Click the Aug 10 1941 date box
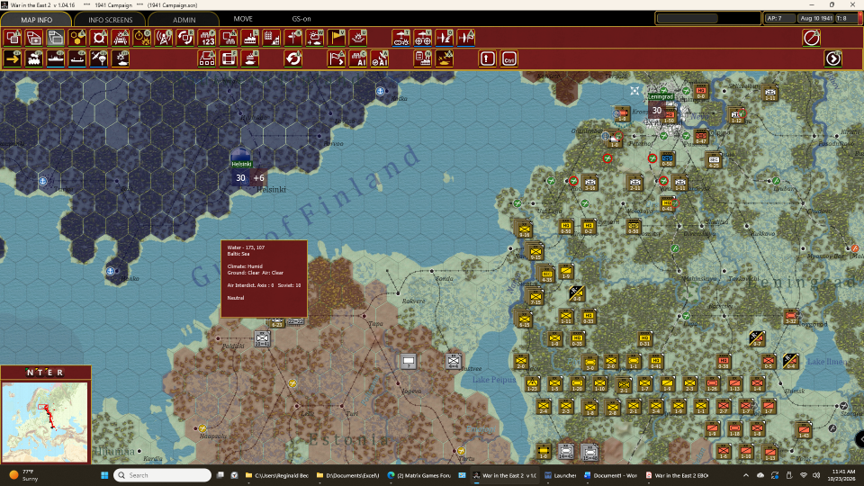This screenshot has width=864, height=486. click(816, 18)
